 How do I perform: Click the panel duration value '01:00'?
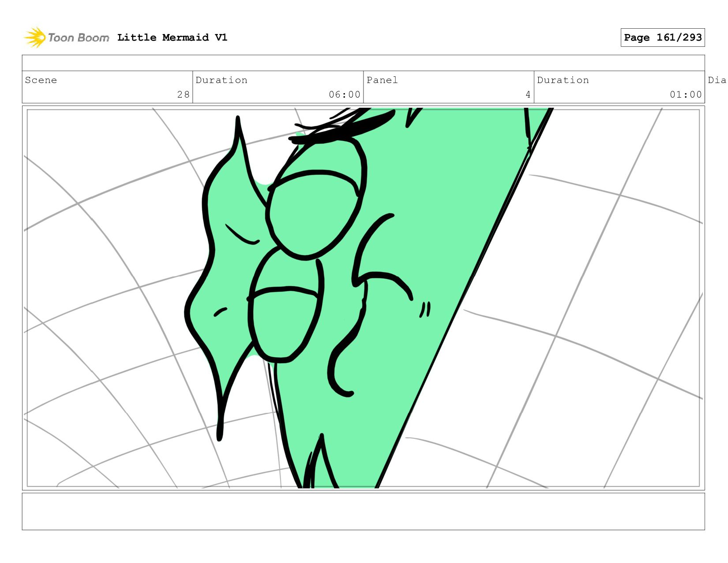(686, 94)
